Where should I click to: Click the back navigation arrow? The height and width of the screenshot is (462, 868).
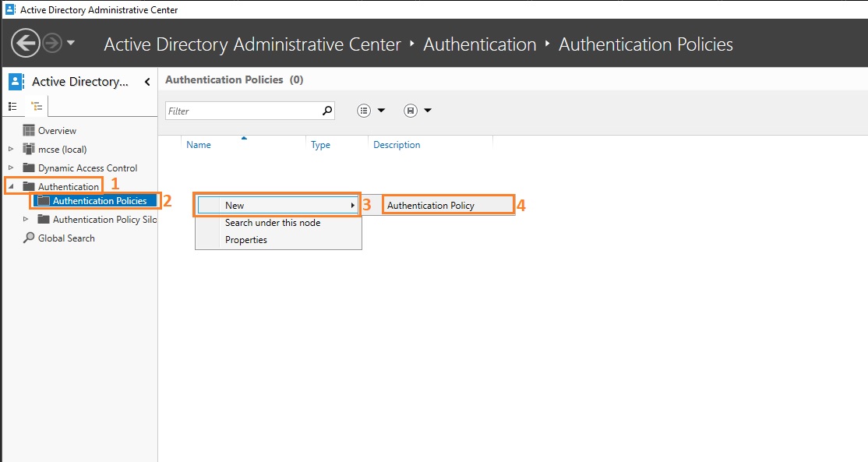pyautogui.click(x=25, y=41)
